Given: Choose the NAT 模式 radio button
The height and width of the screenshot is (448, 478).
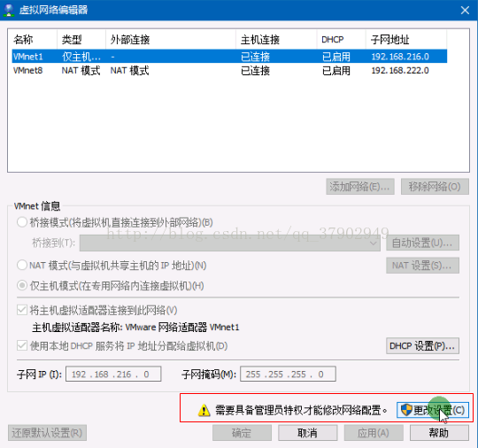Looking at the screenshot, I should [x=22, y=266].
